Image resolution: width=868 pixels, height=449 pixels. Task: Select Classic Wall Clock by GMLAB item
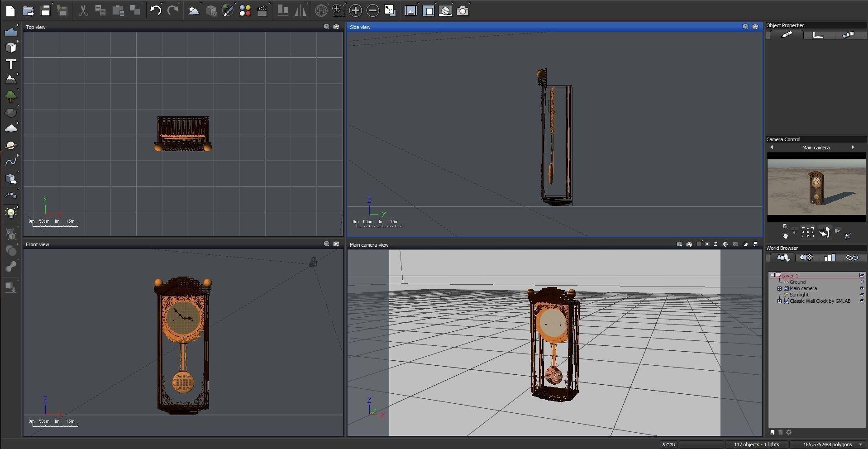click(820, 301)
